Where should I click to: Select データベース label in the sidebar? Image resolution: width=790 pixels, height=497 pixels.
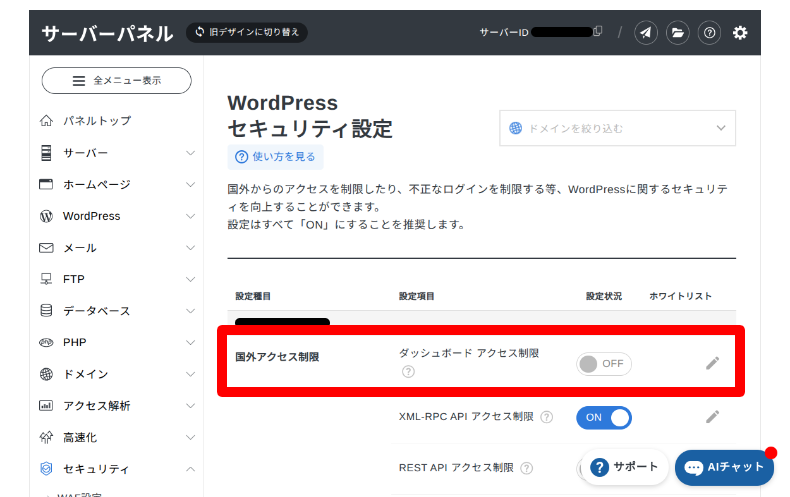point(96,311)
